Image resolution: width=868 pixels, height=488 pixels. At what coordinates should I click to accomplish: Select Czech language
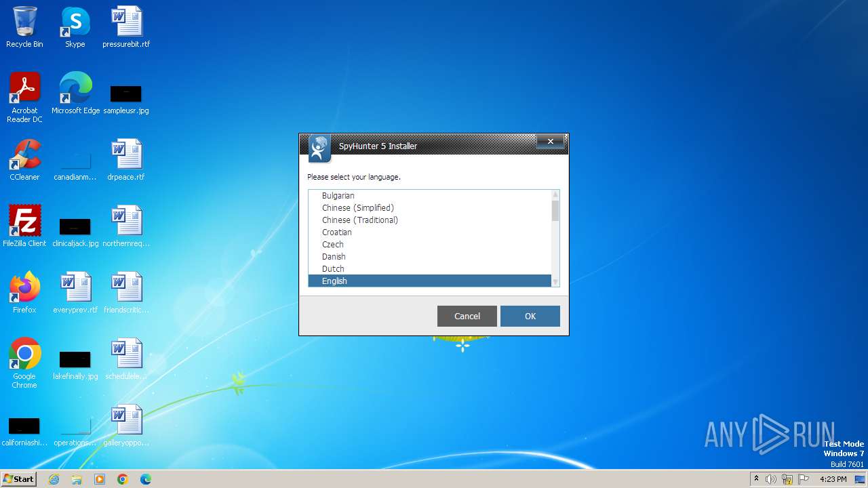point(430,245)
